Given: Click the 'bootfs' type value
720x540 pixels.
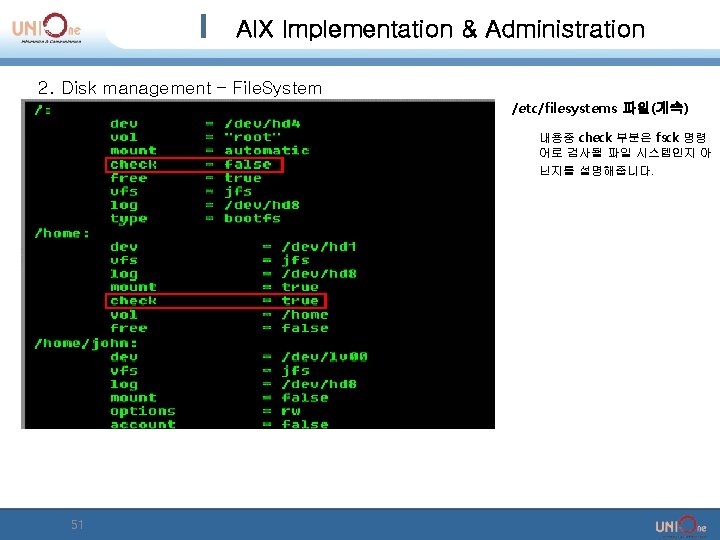Looking at the screenshot, I should [252, 218].
